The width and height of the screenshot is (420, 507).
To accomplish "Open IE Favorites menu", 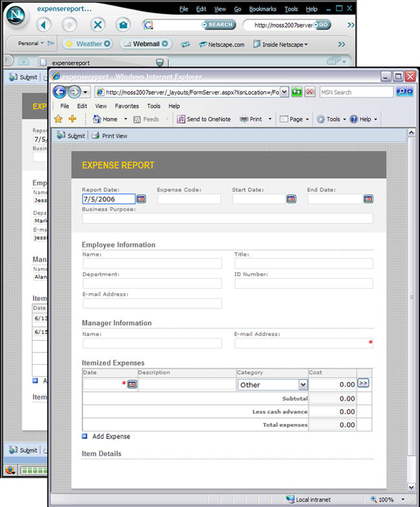I will point(127,106).
